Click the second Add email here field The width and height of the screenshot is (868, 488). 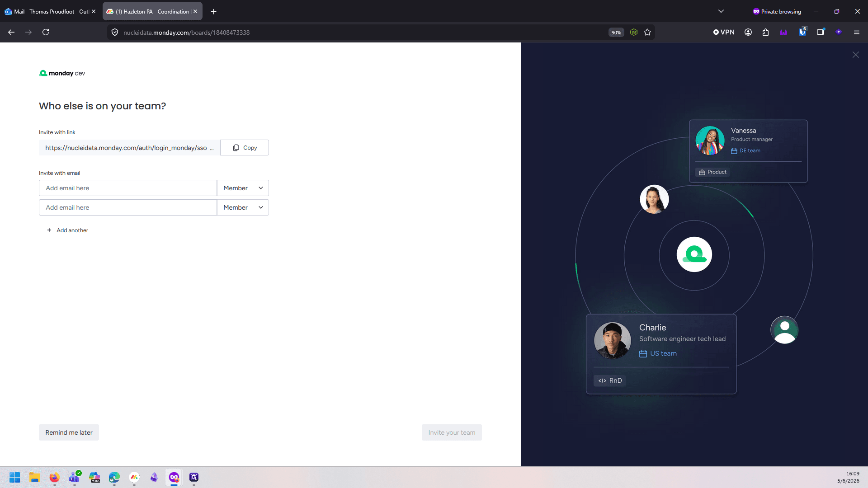click(128, 207)
